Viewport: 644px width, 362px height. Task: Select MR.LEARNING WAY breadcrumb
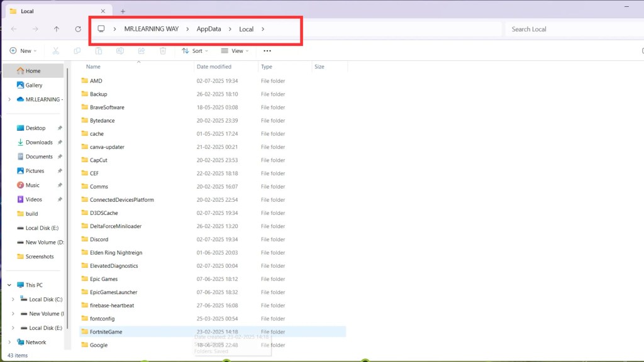pyautogui.click(x=152, y=29)
